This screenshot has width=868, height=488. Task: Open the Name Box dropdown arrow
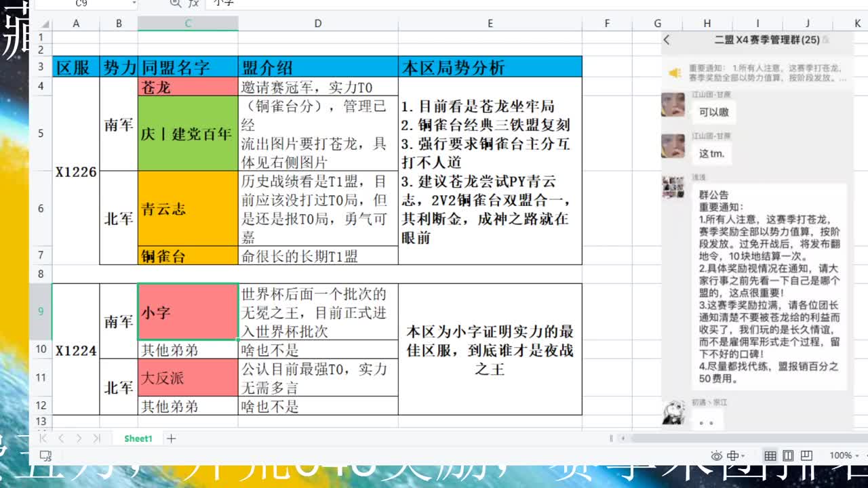coord(134,3)
